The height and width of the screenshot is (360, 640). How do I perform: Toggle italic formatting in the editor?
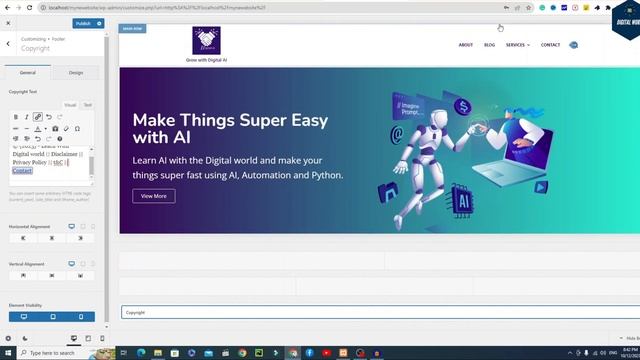pyautogui.click(x=27, y=117)
